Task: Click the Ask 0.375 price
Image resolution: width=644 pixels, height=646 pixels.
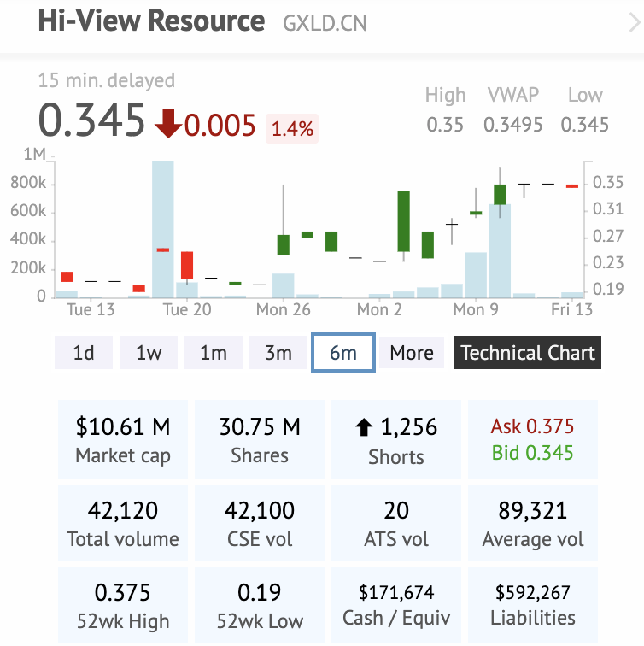Action: 532,426
